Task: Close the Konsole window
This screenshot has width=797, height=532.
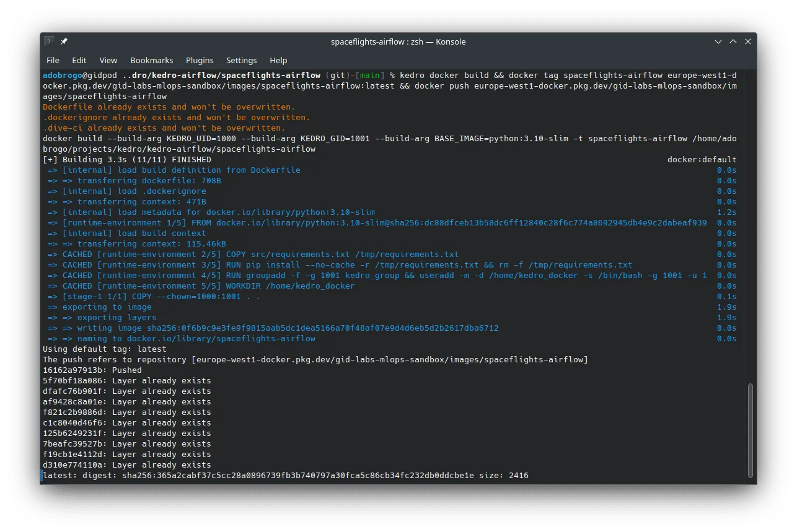Action: click(748, 41)
